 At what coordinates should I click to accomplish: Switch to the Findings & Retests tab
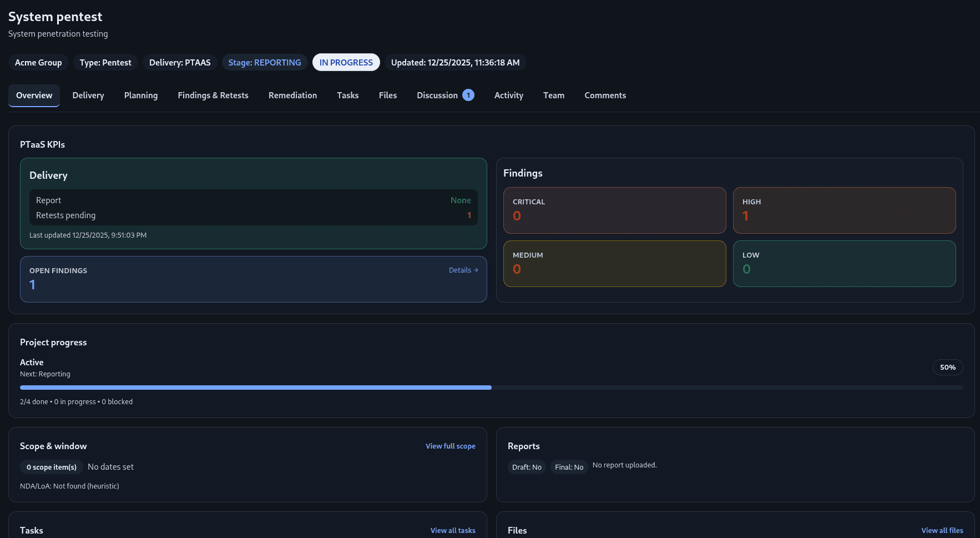pos(213,95)
